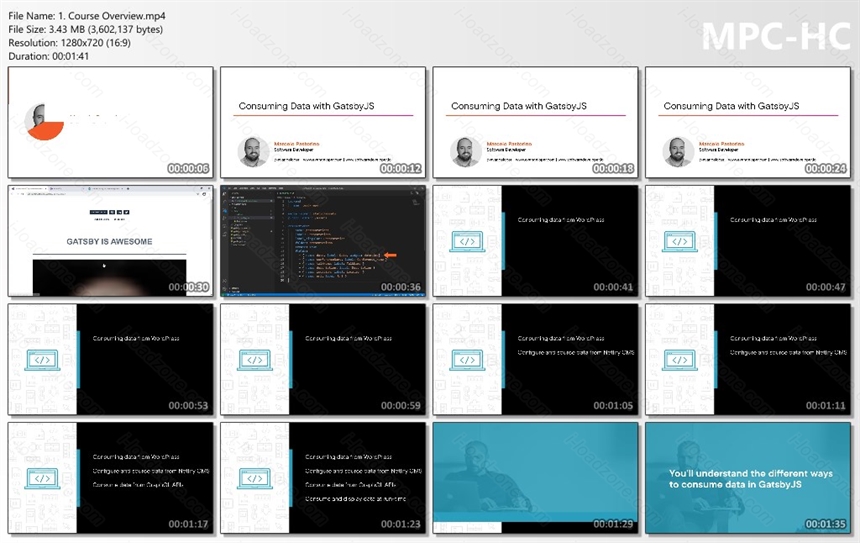Click the author photo in the 00:00:18 thumbnail

coord(466,152)
